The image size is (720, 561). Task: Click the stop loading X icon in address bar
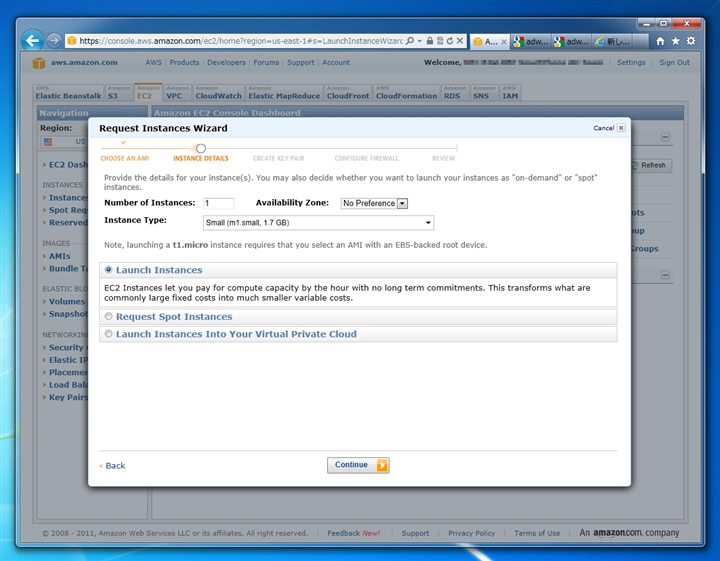pos(460,41)
